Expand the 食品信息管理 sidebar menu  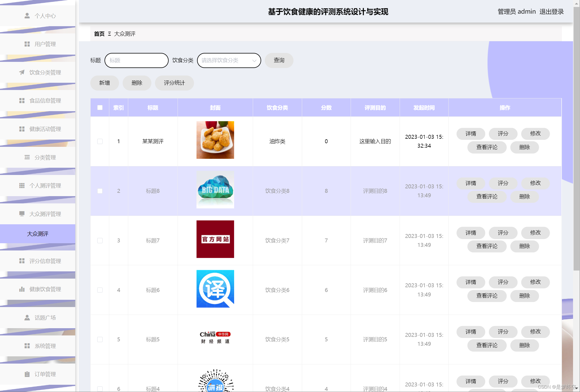click(38, 101)
